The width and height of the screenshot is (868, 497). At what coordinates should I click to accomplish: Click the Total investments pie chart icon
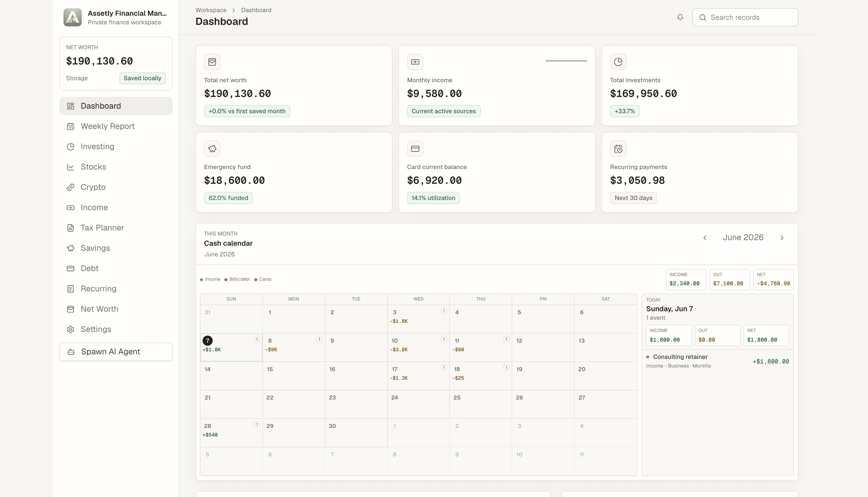pyautogui.click(x=618, y=62)
